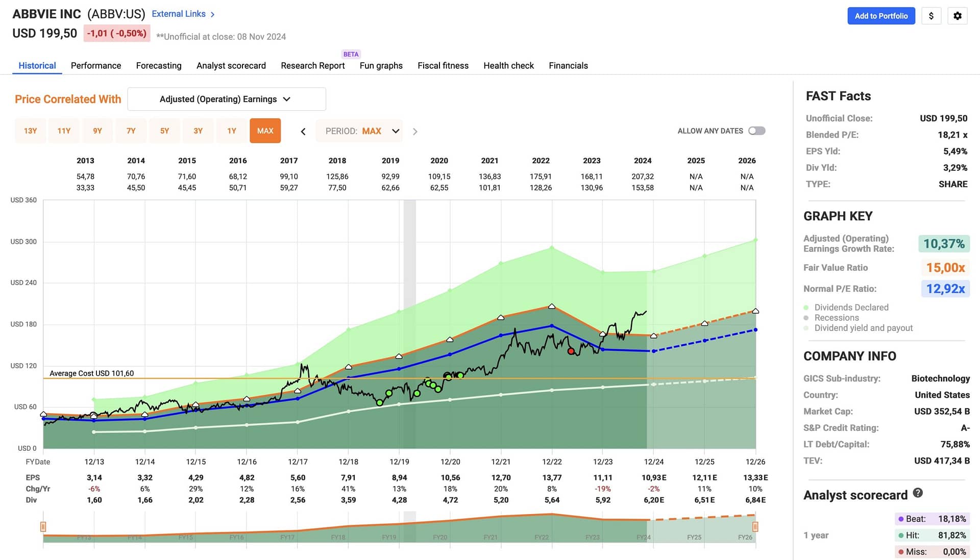Click the 12/26 forecast marker on orange line
980x560 pixels.
click(x=755, y=311)
